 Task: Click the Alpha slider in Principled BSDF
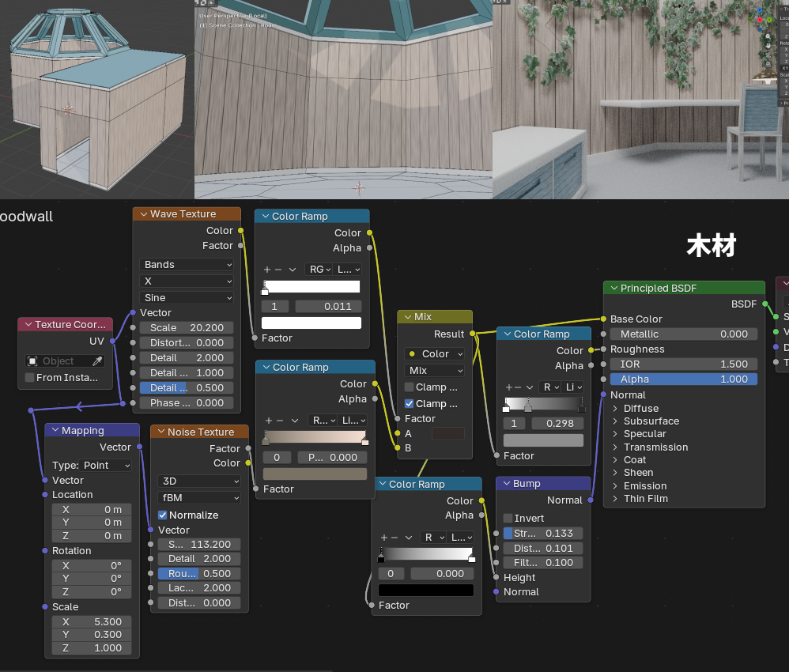coord(683,379)
